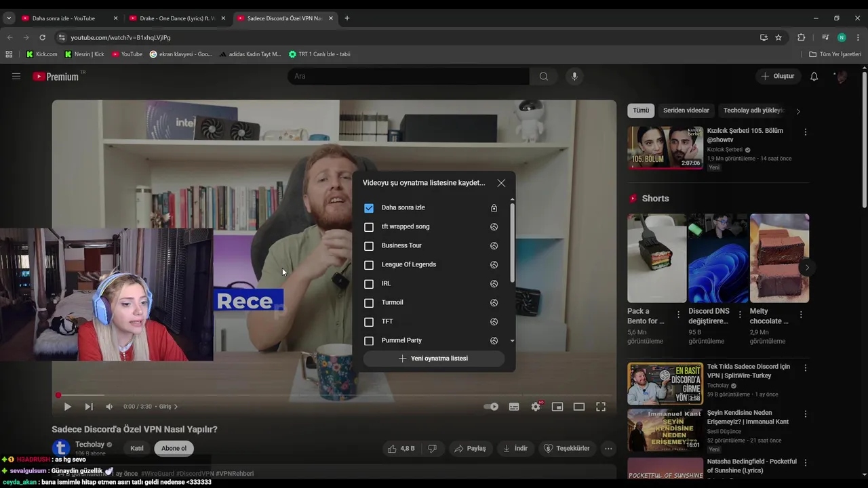Toggle subtitles on the player
This screenshot has width=868, height=488.
pos(514,407)
